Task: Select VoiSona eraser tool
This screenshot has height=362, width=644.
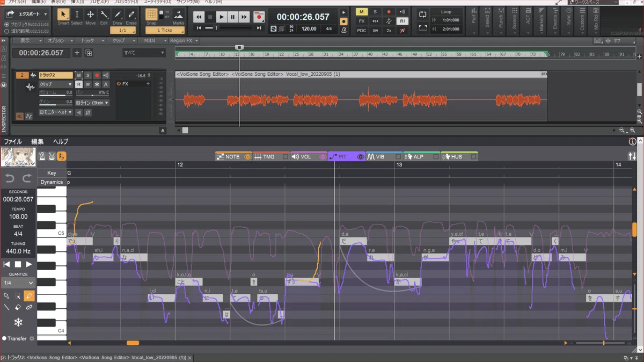Action: [18, 307]
